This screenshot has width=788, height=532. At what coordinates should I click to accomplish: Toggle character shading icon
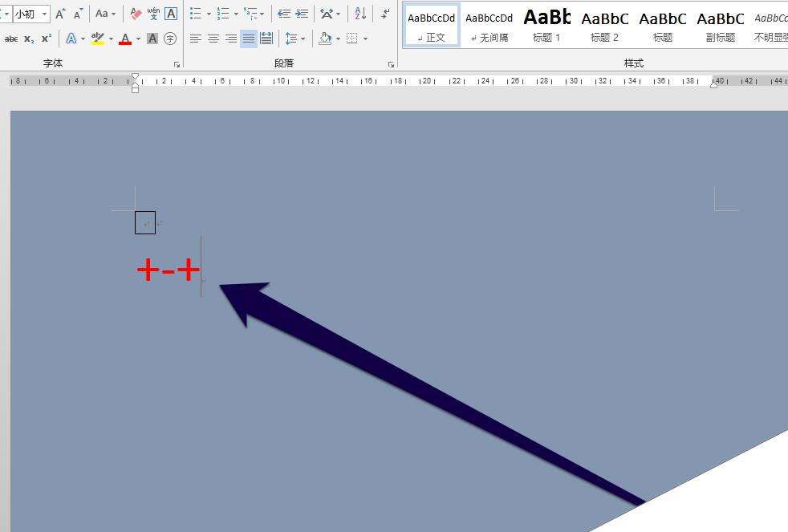click(152, 39)
